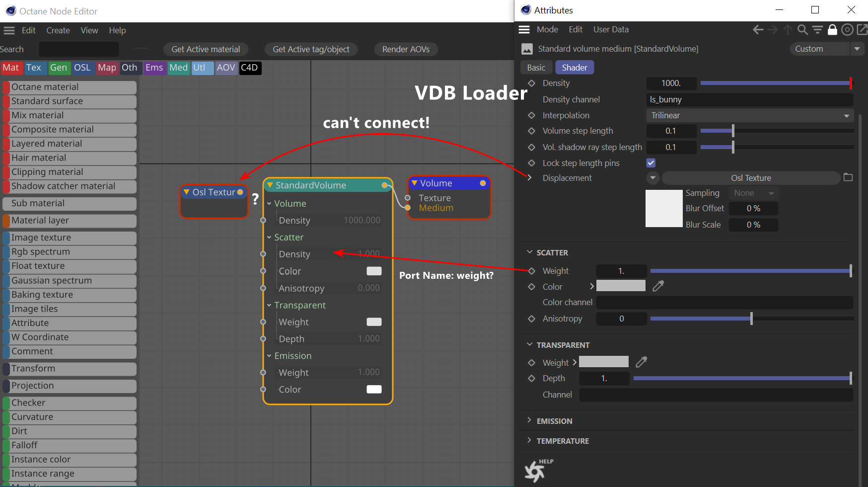Collapse the TRANSPARENT section
The image size is (868, 487).
[x=529, y=345]
